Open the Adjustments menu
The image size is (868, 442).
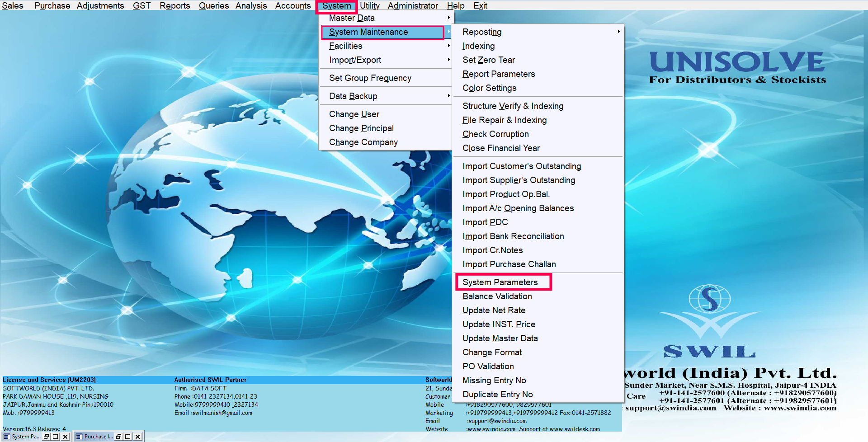click(x=100, y=5)
